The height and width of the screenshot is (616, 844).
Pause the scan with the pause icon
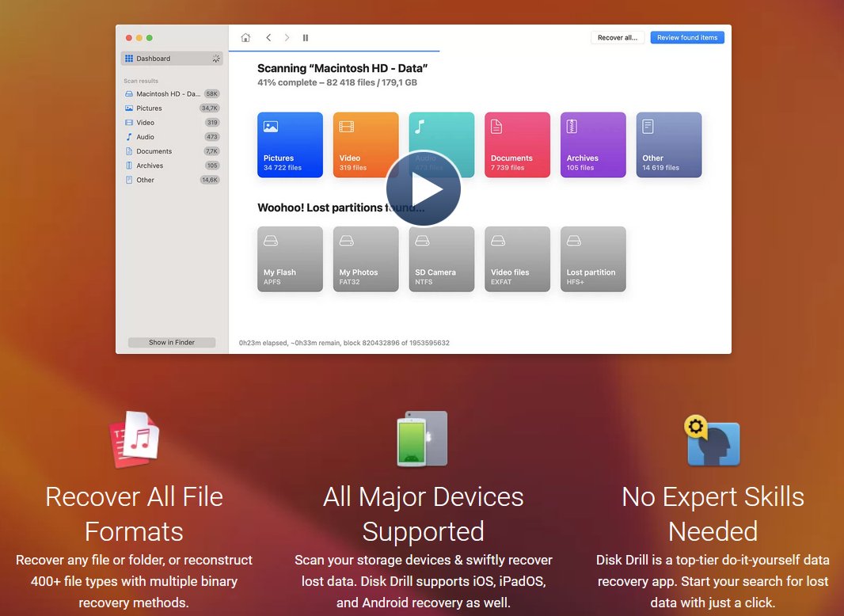[305, 38]
